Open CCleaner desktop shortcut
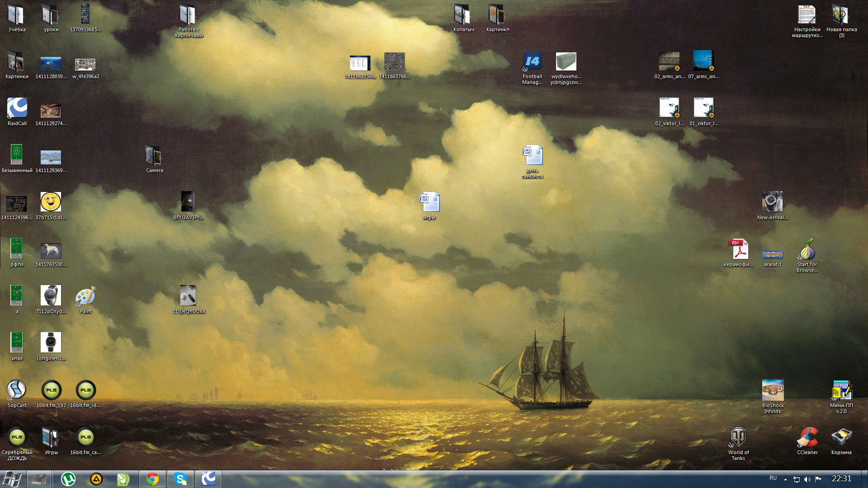Viewport: 868px width, 488px height. [x=807, y=437]
